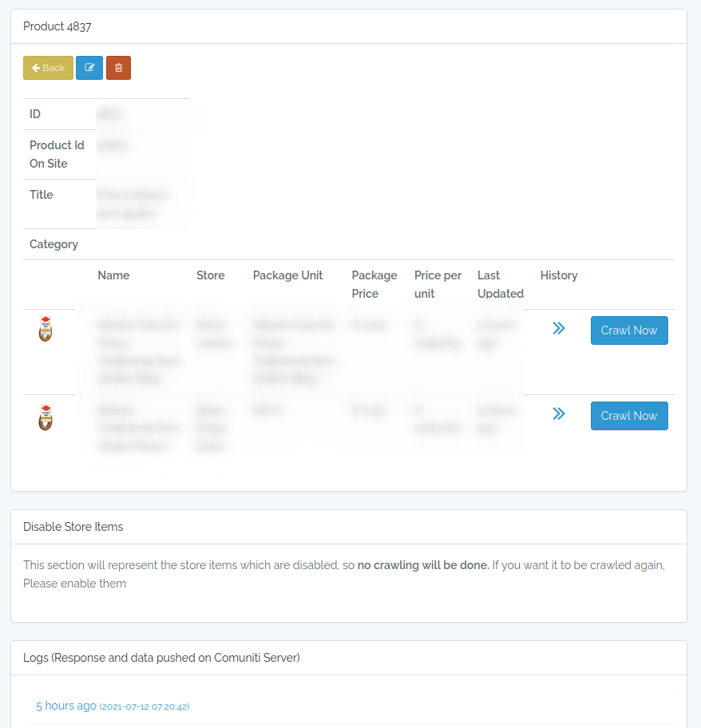Open history details via the double-arrow chevron
Viewport: 701px width, 728px height.
click(x=558, y=328)
